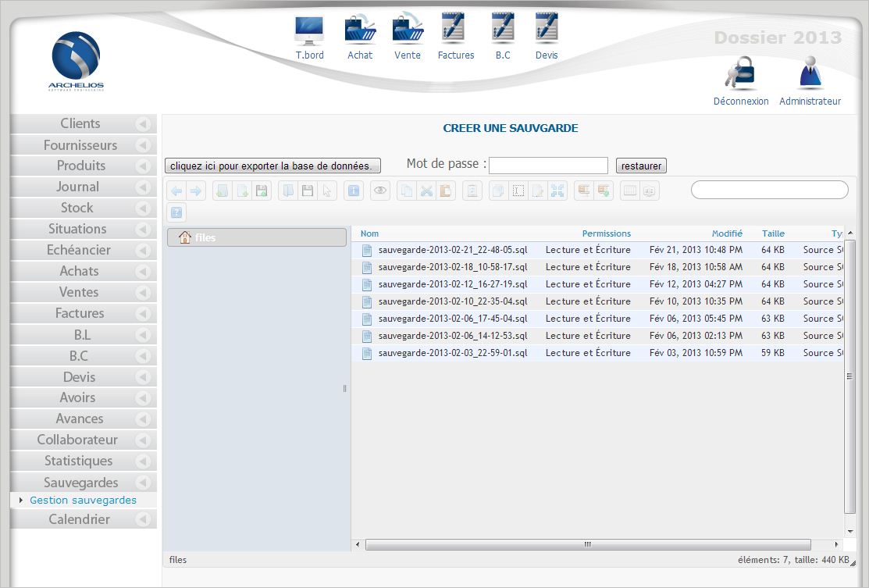Click the blue info icon in toolbar
Screen dimensions: 869x588
coord(354,191)
